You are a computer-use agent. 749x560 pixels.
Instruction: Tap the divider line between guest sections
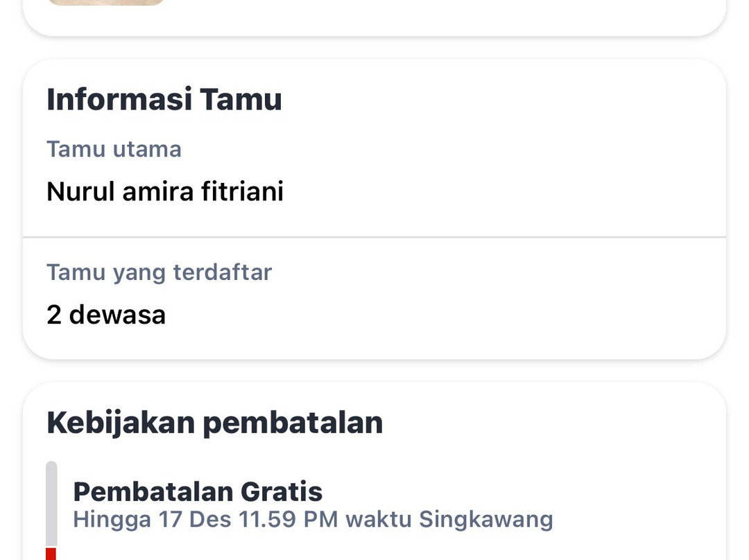click(x=374, y=237)
